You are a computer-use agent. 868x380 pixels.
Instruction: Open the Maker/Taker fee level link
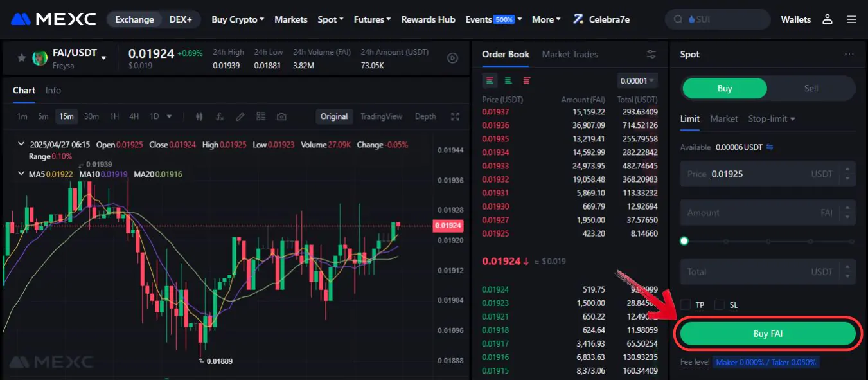click(x=766, y=362)
